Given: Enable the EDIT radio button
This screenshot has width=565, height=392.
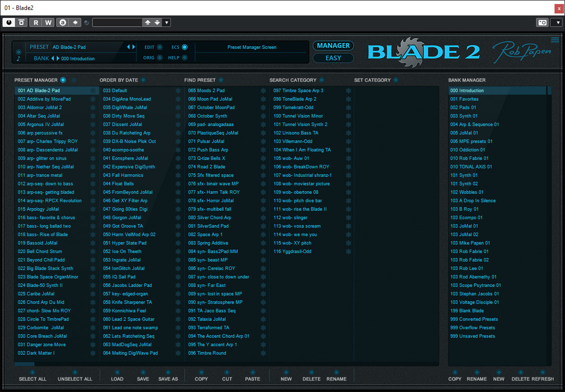Looking at the screenshot, I should pyautogui.click(x=159, y=47).
